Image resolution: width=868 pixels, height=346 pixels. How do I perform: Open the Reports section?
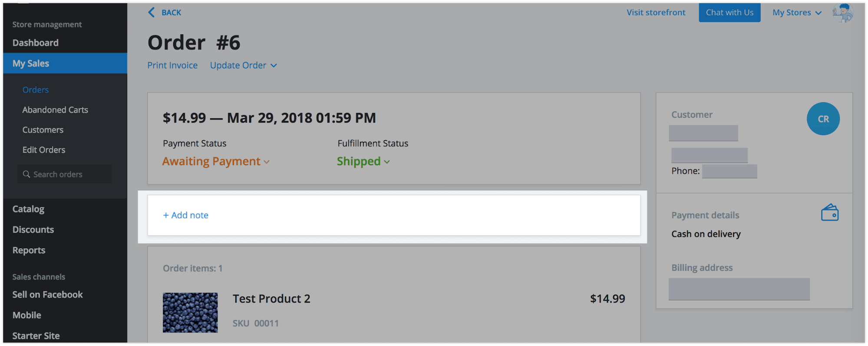(29, 250)
